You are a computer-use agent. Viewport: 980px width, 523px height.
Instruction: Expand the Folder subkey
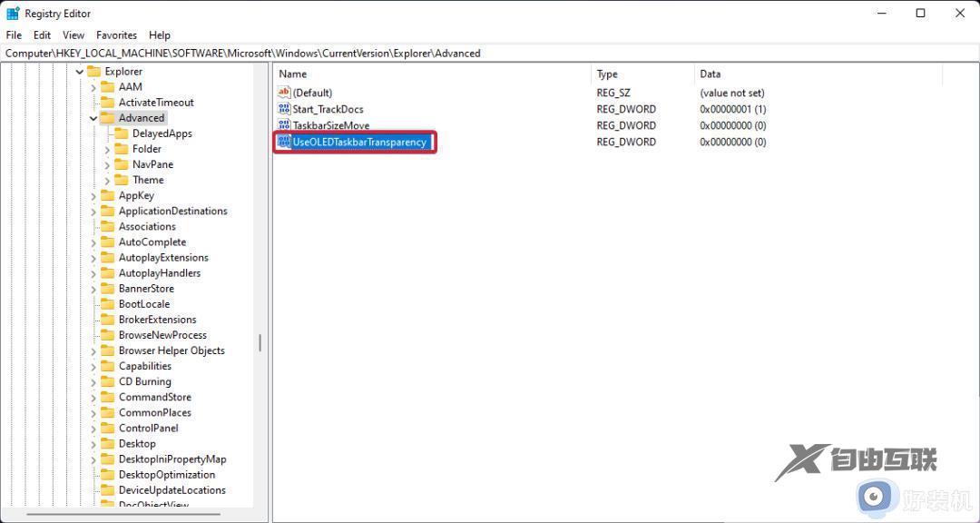pos(110,149)
